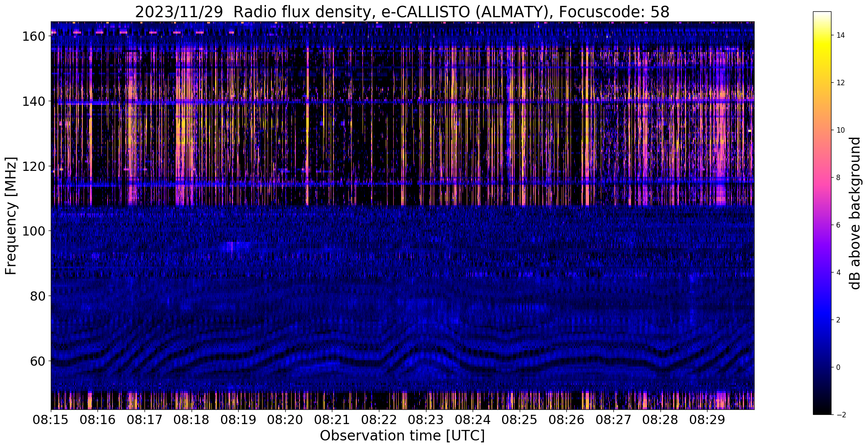The height and width of the screenshot is (448, 868).
Task: Click the 80 MHz frequency tick label
Action: click(37, 296)
